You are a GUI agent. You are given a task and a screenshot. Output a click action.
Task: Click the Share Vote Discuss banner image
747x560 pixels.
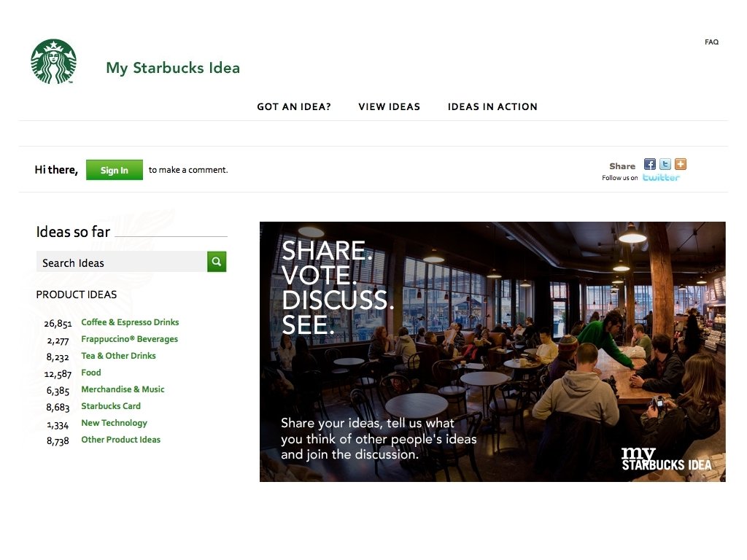(492, 351)
